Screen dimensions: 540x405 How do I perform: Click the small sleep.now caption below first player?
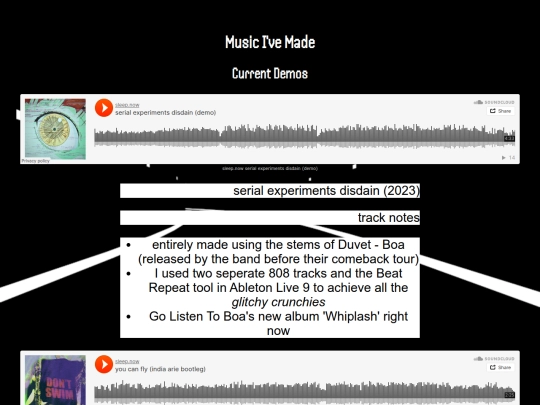point(270,168)
